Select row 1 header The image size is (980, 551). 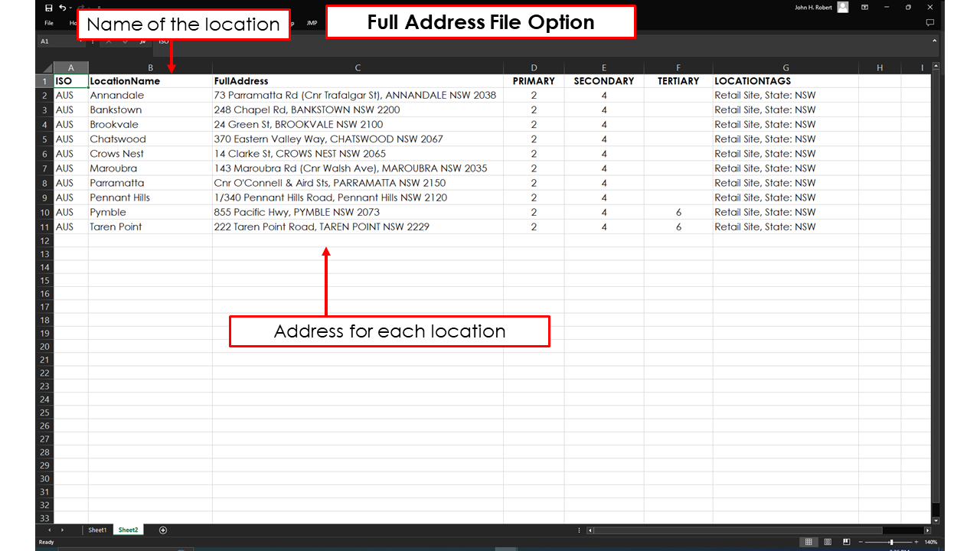pos(45,81)
